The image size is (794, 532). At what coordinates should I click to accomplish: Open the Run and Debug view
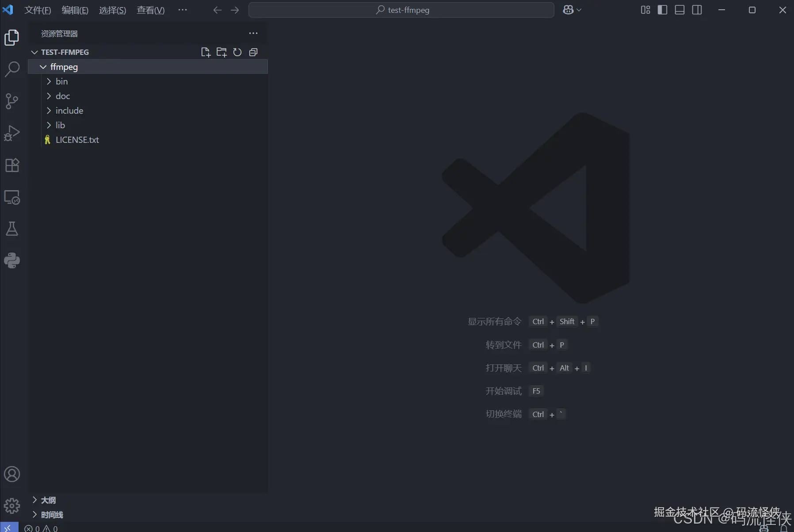click(x=12, y=133)
